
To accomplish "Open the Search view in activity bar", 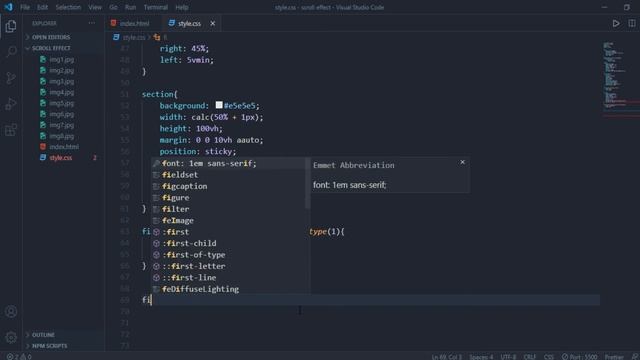I will coord(11,51).
